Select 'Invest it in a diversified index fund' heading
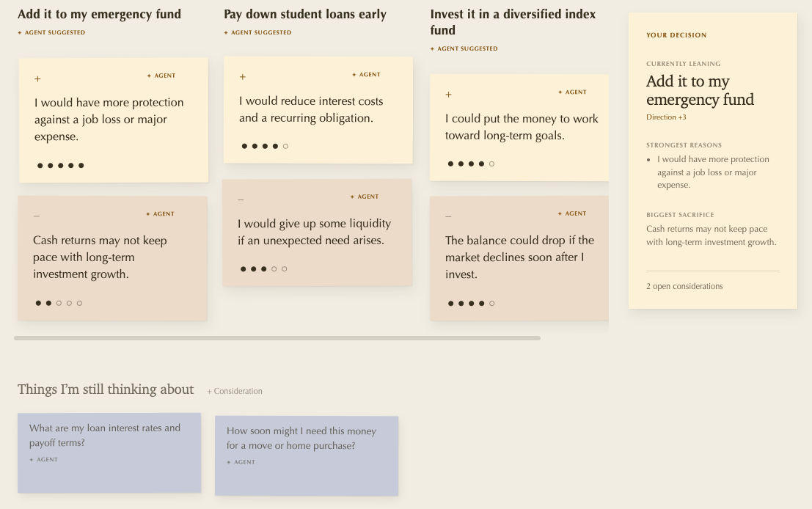The height and width of the screenshot is (509, 812). (x=513, y=22)
